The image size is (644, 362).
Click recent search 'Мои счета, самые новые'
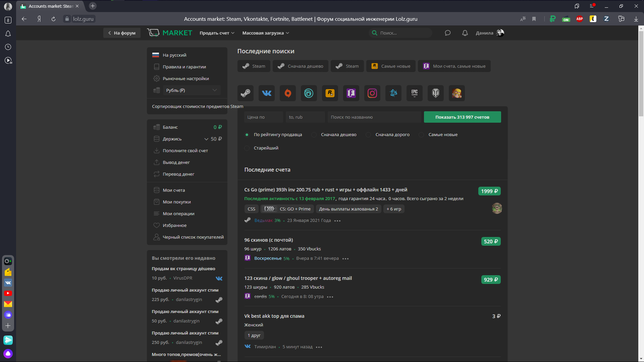pos(454,67)
